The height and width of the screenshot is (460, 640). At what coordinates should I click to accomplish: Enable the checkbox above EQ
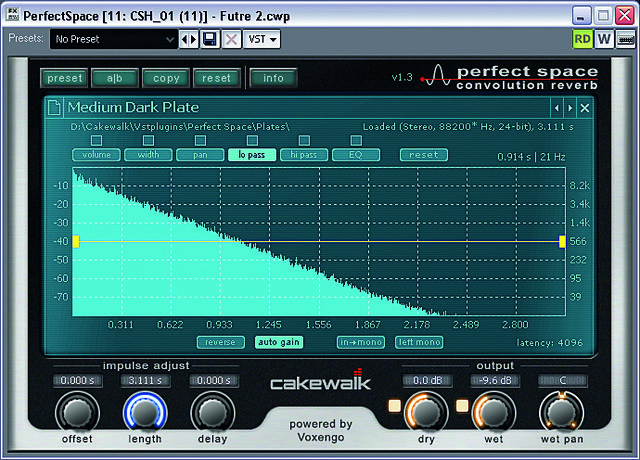(x=356, y=140)
